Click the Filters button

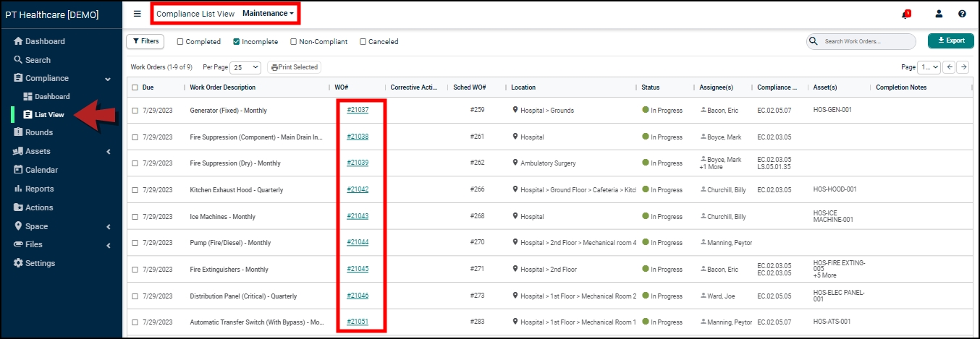(145, 41)
